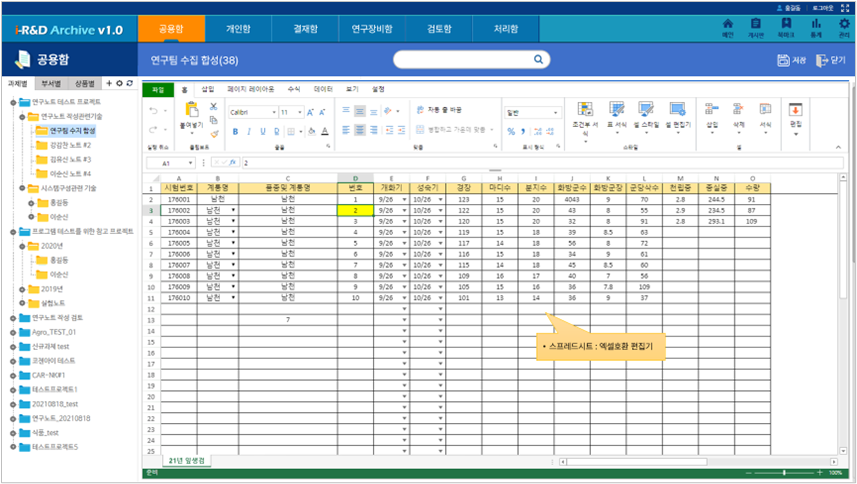Click the Undo arrow icon

click(x=154, y=111)
